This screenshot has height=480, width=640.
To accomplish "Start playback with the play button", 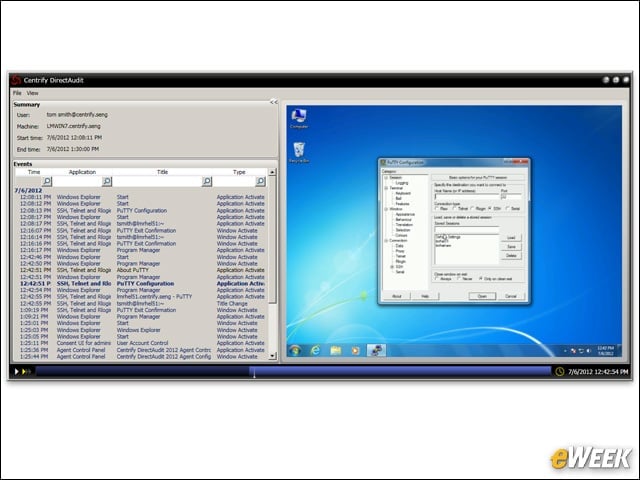I will point(16,371).
